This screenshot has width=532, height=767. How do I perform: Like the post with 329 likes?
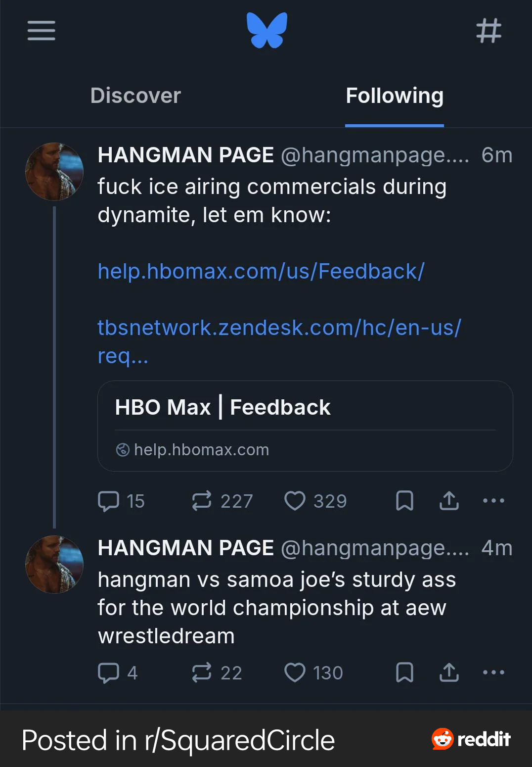[295, 501]
